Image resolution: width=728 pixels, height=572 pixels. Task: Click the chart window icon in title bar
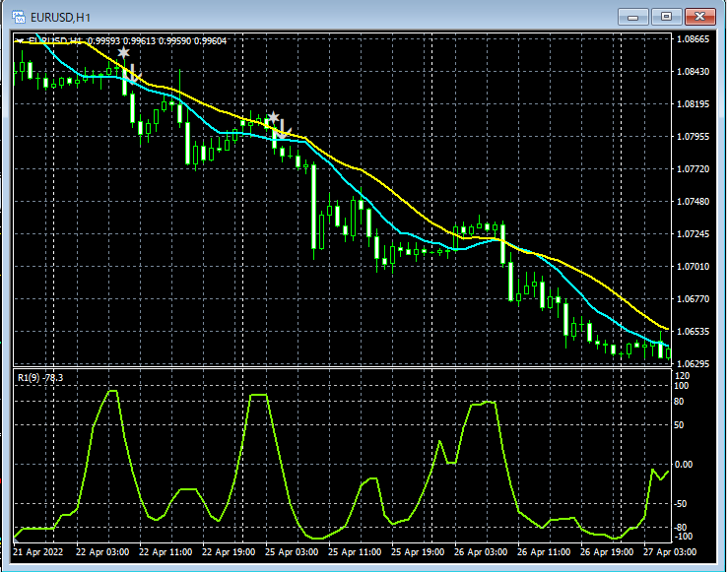(x=19, y=17)
